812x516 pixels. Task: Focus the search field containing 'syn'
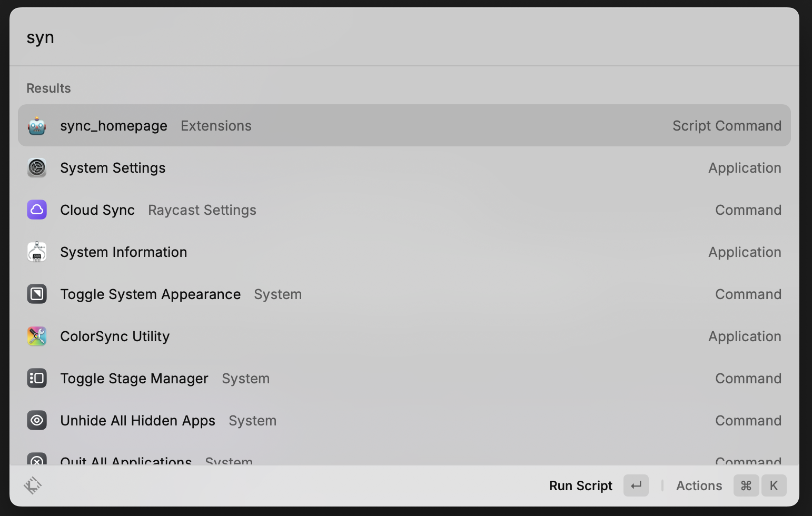pos(404,37)
